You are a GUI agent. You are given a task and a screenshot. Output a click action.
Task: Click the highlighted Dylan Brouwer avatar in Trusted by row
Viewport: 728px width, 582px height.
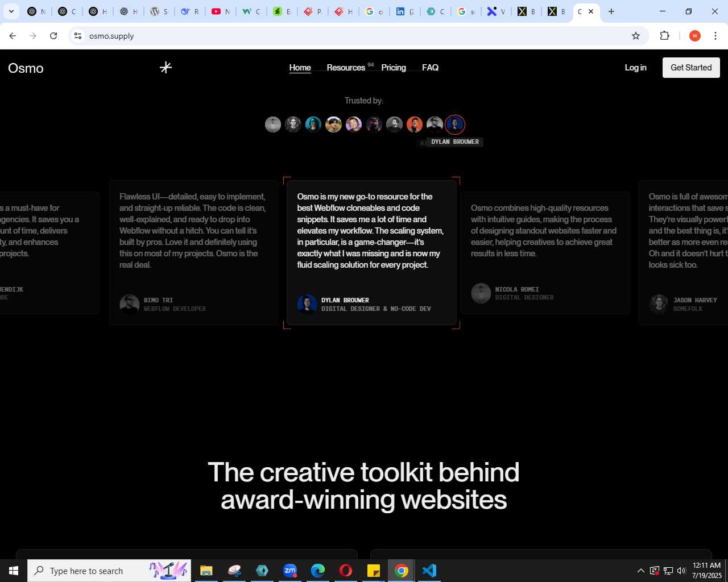455,124
